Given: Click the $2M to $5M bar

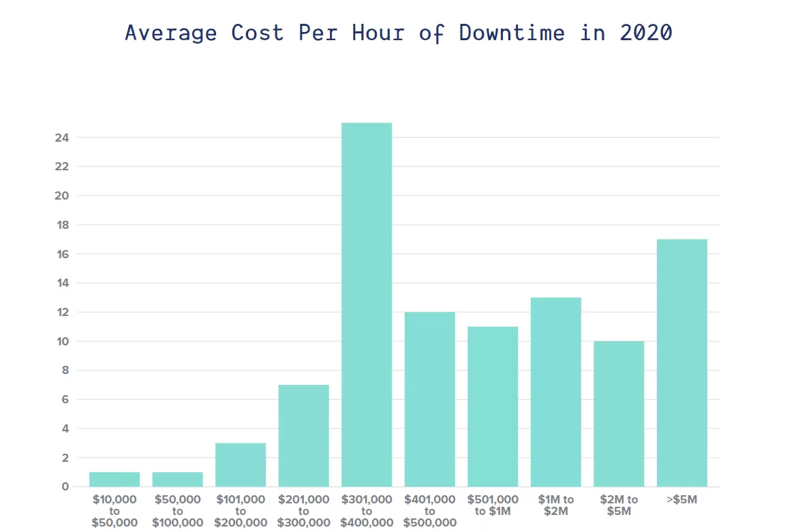Looking at the screenshot, I should click(619, 412).
